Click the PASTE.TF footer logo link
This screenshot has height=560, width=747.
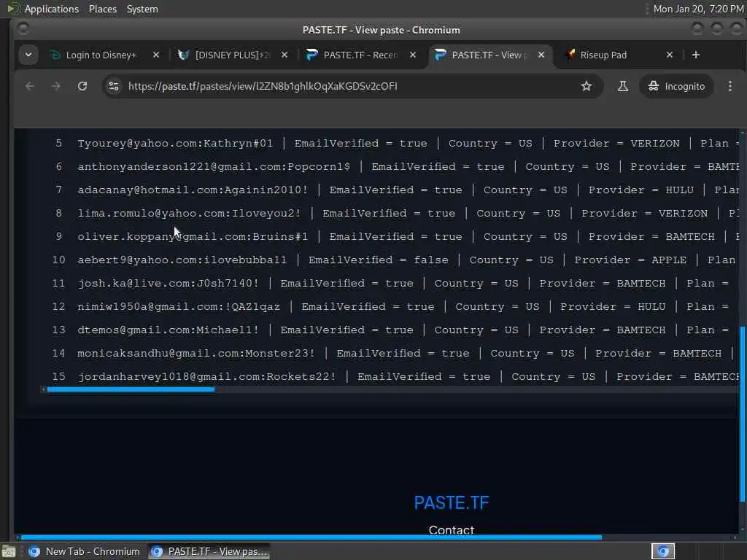[451, 503]
